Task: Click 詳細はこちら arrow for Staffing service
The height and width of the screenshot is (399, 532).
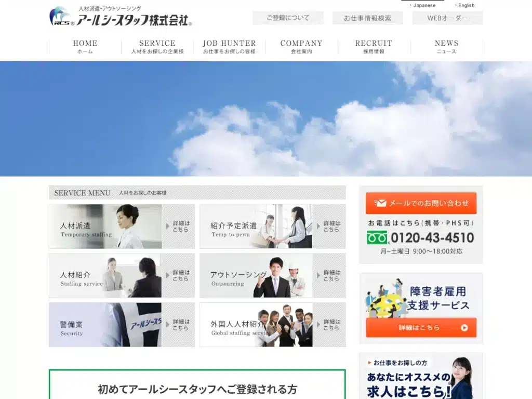Action: click(x=178, y=275)
